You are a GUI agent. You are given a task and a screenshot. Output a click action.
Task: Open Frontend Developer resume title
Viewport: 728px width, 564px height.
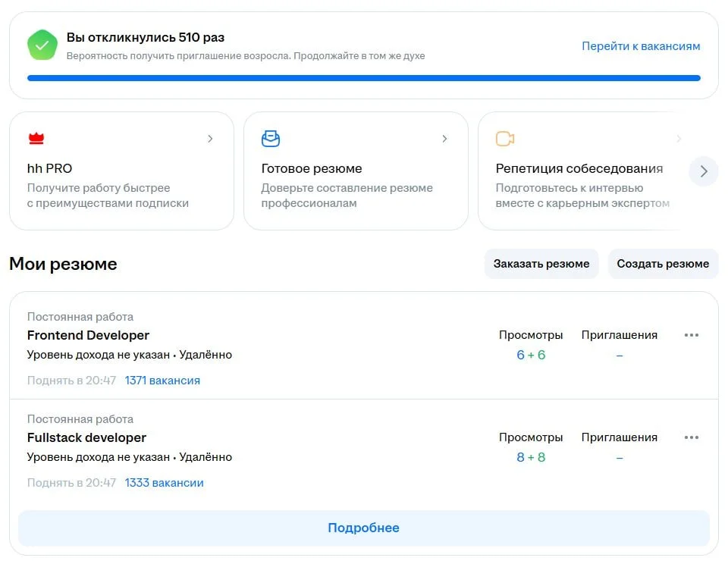click(88, 335)
